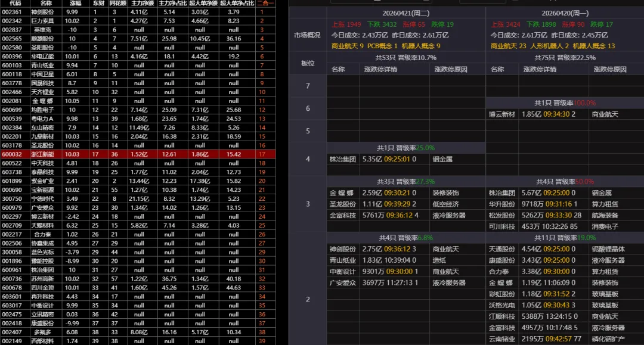
Task: Select stock code 002580
Action: click(12, 47)
